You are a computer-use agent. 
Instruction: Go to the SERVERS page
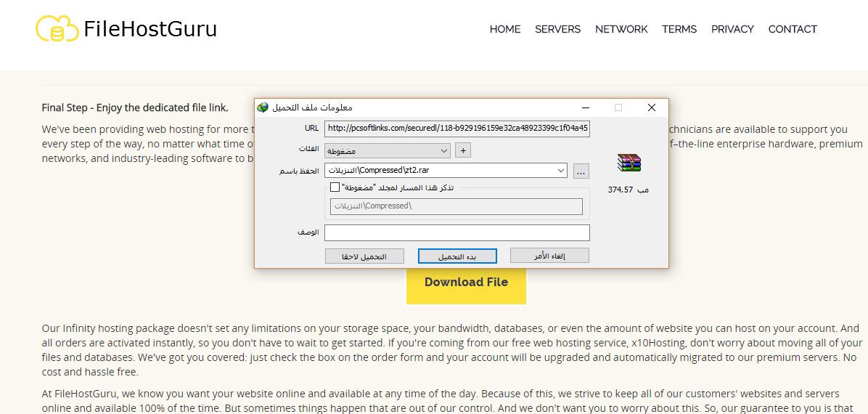tap(557, 29)
